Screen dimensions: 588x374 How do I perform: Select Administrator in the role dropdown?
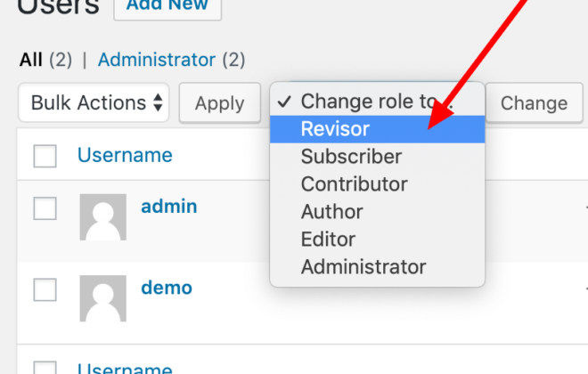(377, 267)
